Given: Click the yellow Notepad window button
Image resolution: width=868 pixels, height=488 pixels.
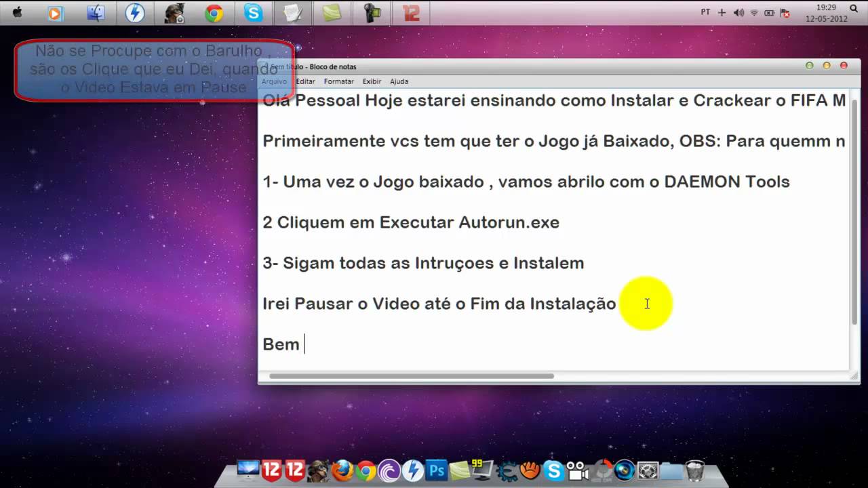Looking at the screenshot, I should 827,66.
